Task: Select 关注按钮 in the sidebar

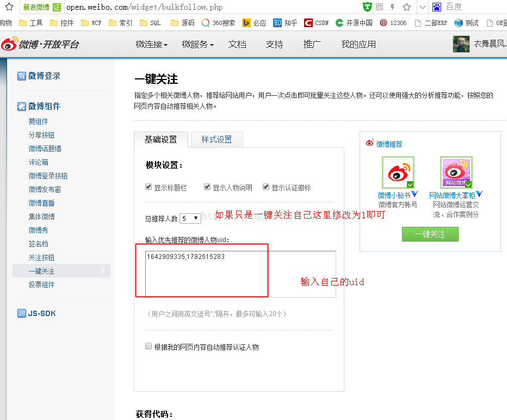Action: click(x=41, y=258)
